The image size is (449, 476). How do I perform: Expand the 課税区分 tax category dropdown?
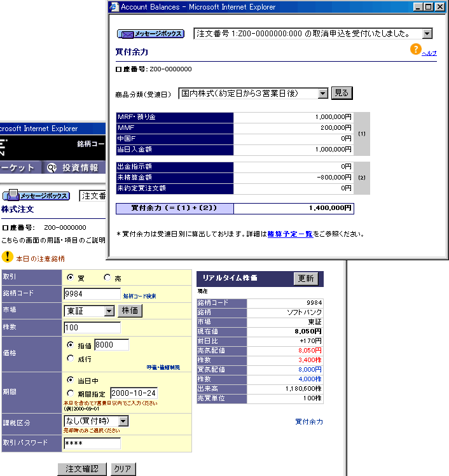pos(123,421)
